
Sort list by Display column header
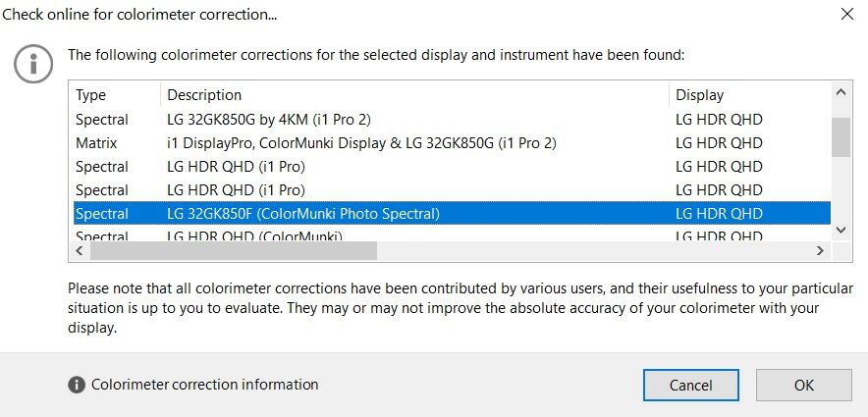(x=750, y=95)
